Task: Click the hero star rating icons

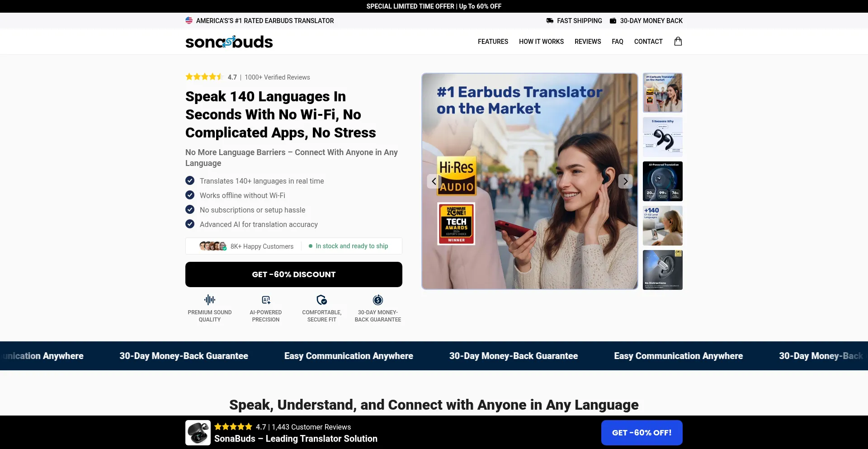Action: pos(204,77)
